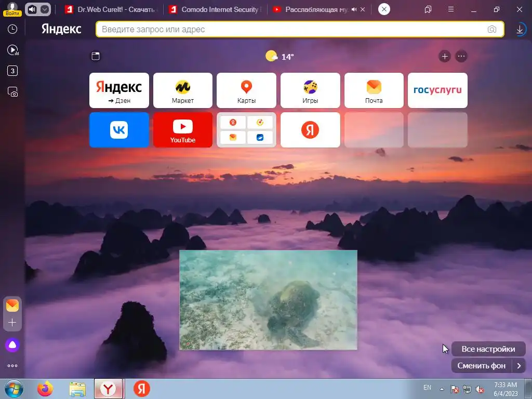
Task: Add a new site tile with plus
Action: click(445, 56)
